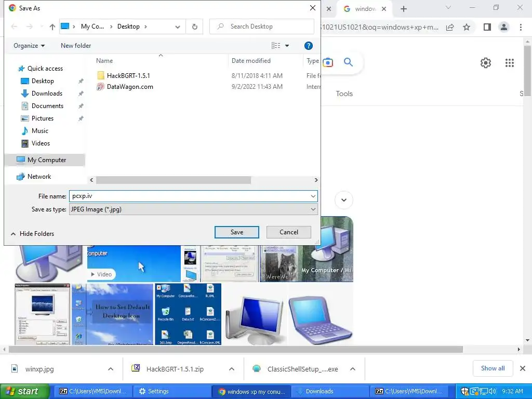Screen dimensions: 532x399
Task: Open the Chrome three-dot menu
Action: (x=521, y=27)
